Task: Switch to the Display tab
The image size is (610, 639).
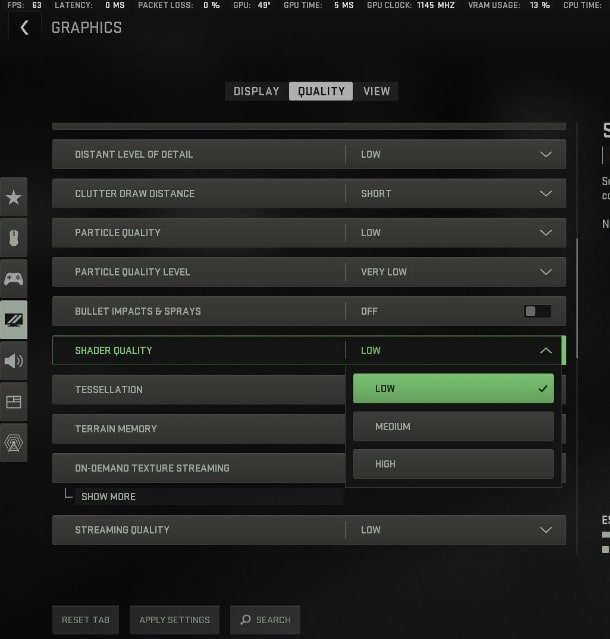Action: pos(257,91)
